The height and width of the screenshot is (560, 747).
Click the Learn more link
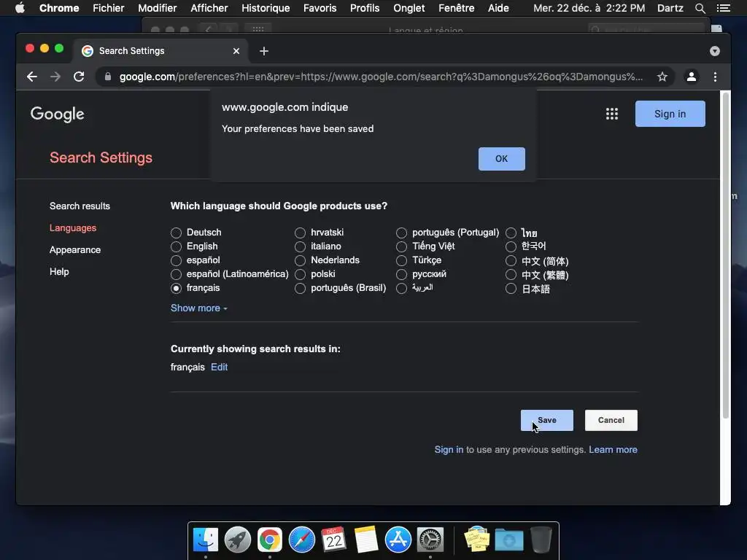[613, 449]
